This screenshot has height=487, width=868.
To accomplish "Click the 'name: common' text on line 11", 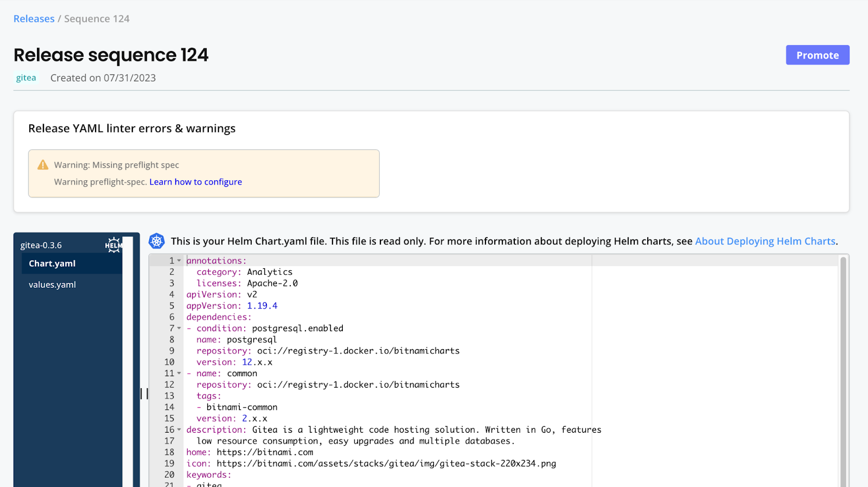I will pyautogui.click(x=227, y=374).
